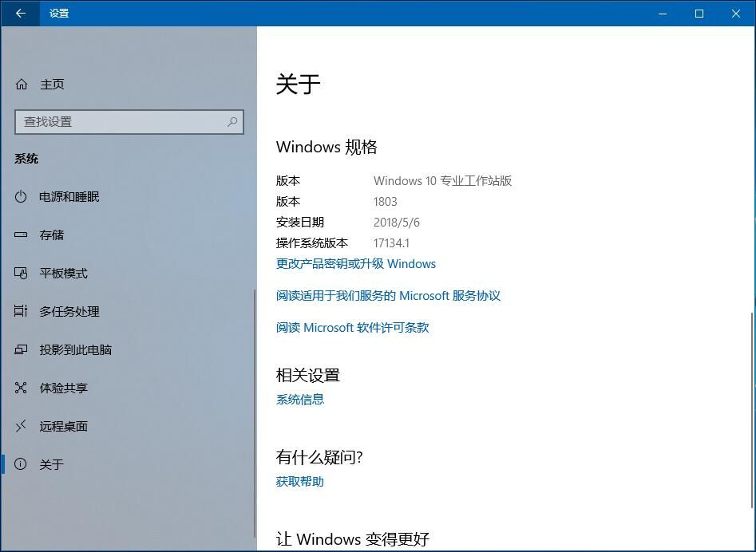Click the storage (存储) drive icon
The image size is (756, 552).
click(22, 235)
